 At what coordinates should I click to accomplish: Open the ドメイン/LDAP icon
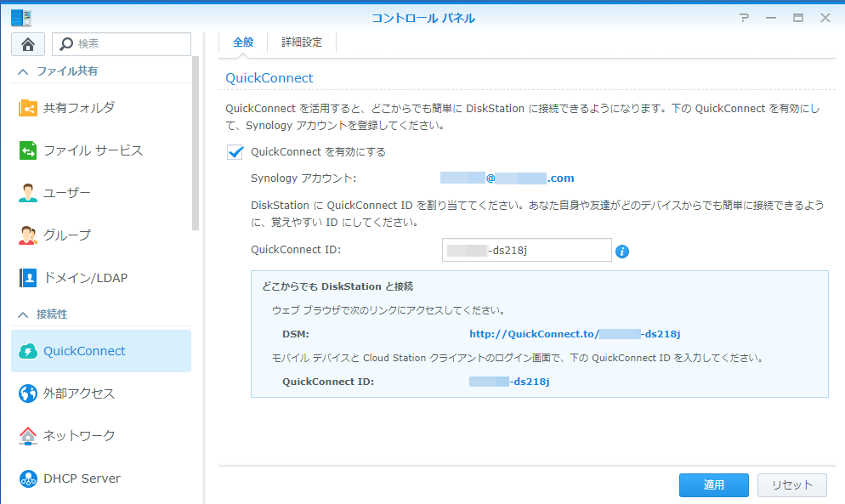pos(27,278)
